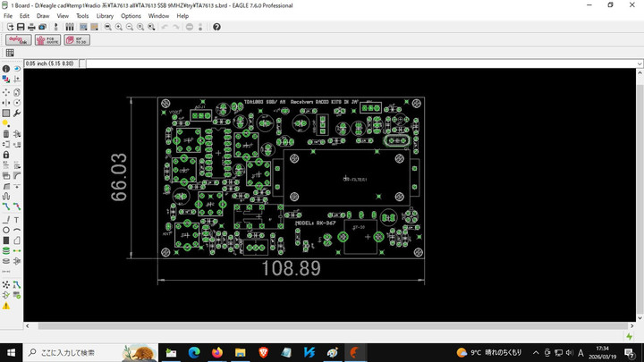
Task: Expand the command line history dropdown
Action: (x=640, y=63)
